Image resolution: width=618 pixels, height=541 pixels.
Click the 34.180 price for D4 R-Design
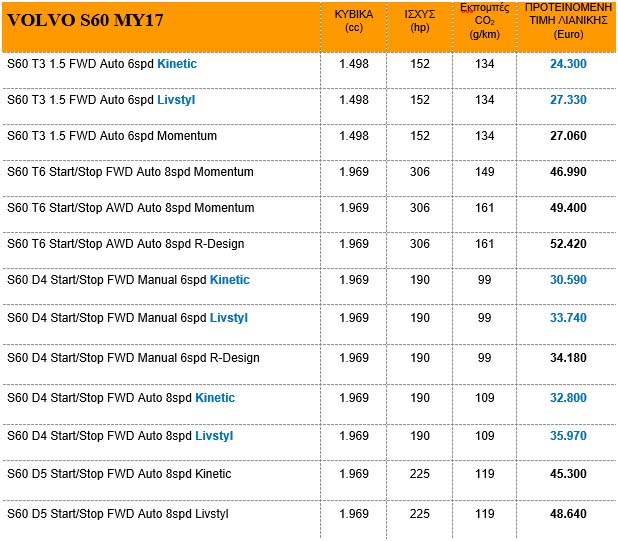tap(567, 358)
